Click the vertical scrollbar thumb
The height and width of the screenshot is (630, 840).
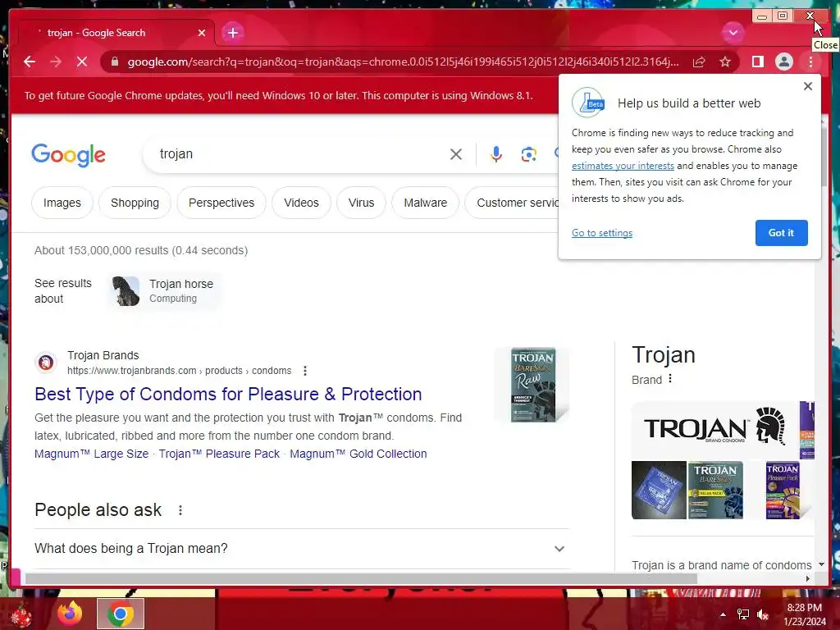[824, 157]
